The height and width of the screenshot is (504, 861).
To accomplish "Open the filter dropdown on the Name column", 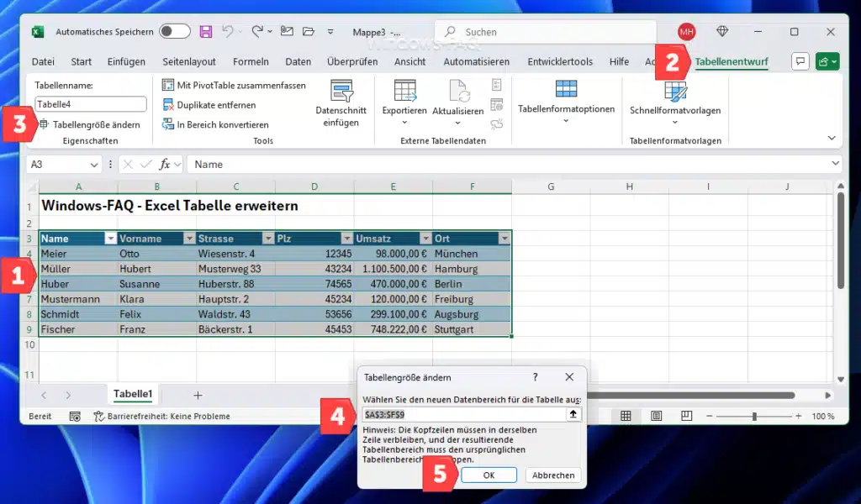I will coord(110,238).
